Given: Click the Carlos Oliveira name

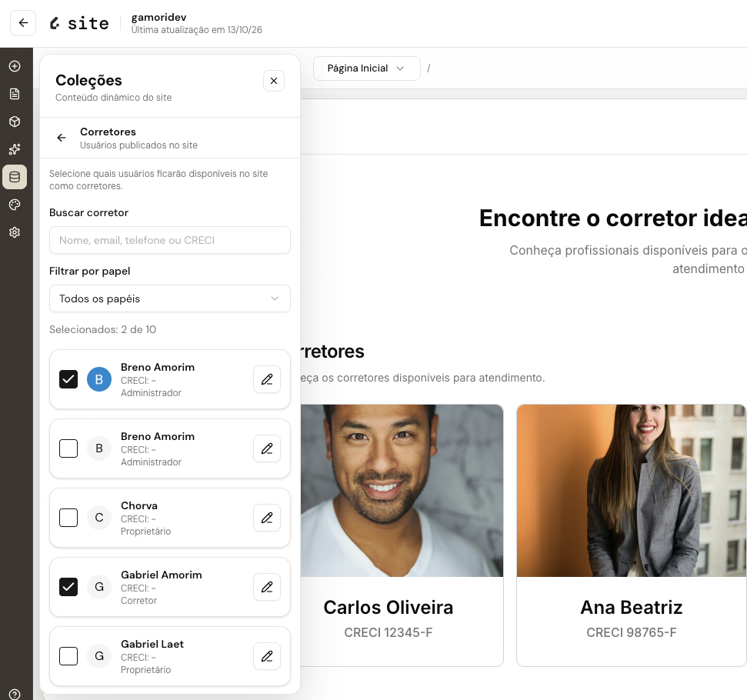Looking at the screenshot, I should pyautogui.click(x=389, y=608).
